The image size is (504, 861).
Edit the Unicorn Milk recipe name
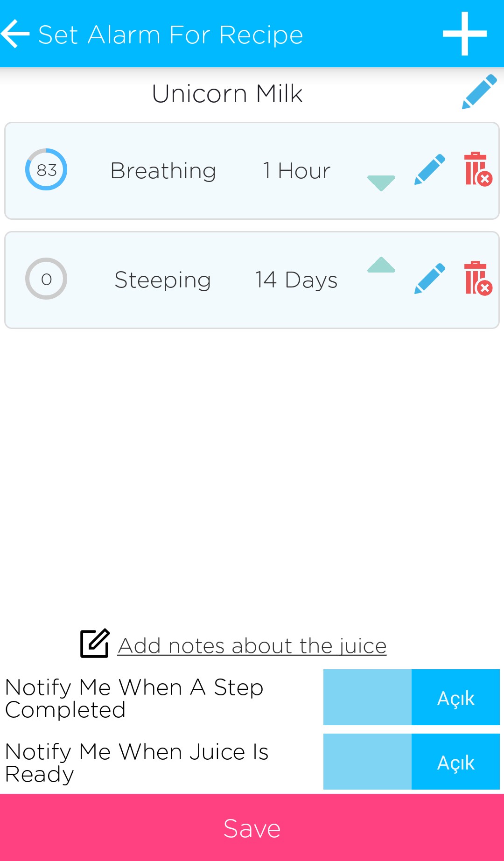click(479, 91)
